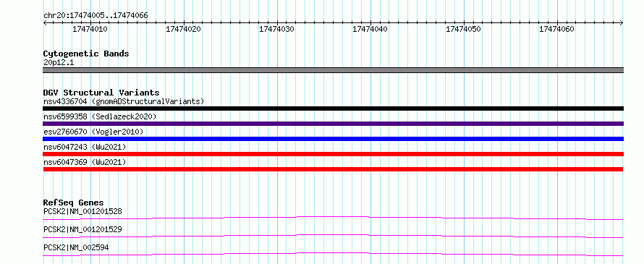This screenshot has height=264, width=644.
Task: Open the PCSK2|NM_001201528 transcript label
Action: tap(82, 211)
